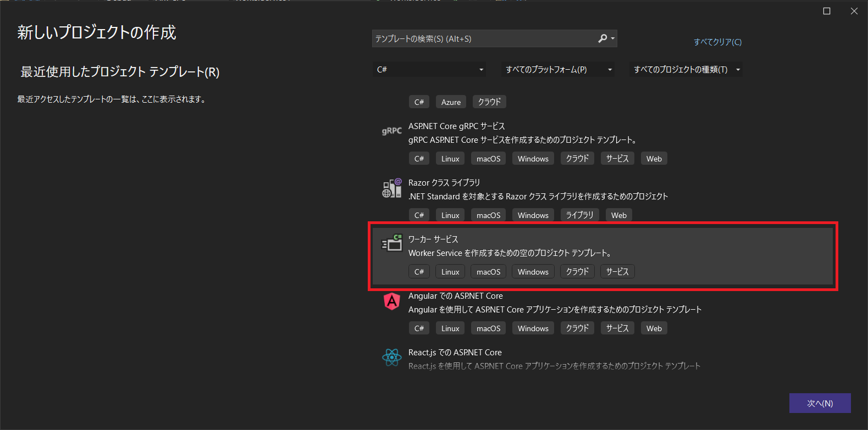Click the Linux tag in gRPC row
Image resolution: width=868 pixels, height=430 pixels.
pyautogui.click(x=450, y=159)
